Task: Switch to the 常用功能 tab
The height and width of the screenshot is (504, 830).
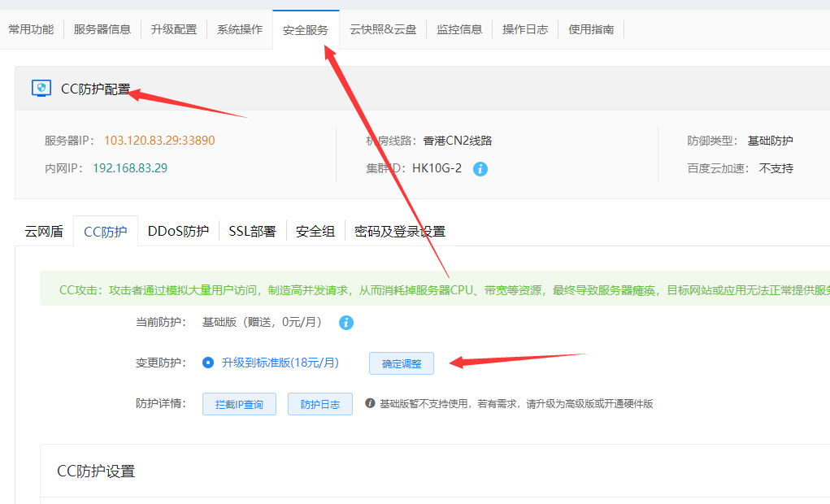Action: click(31, 29)
